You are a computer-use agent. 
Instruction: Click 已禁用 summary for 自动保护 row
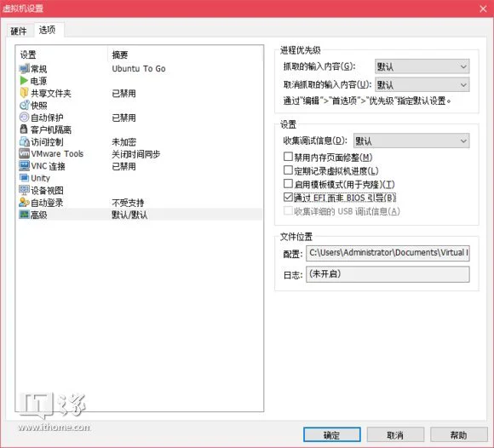[x=123, y=118]
